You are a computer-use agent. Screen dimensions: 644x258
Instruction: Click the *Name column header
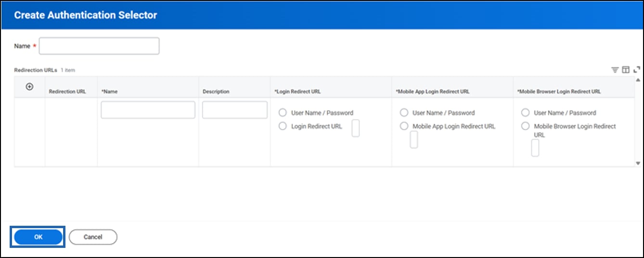point(109,91)
